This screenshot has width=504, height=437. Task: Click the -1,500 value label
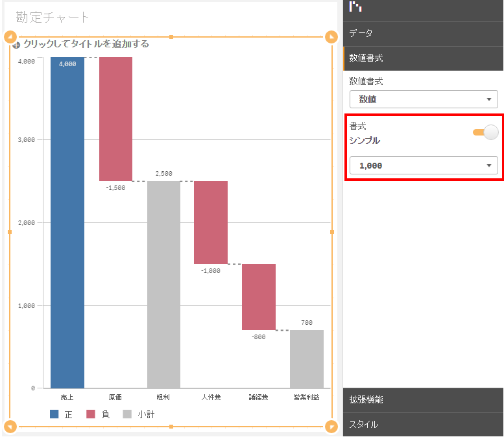pos(115,188)
